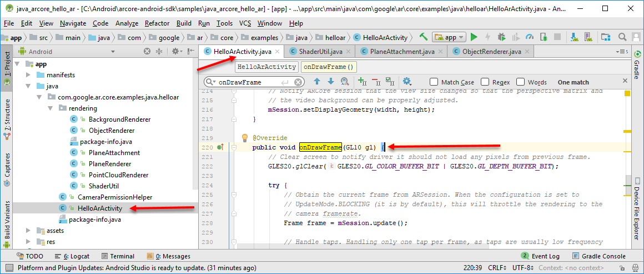Click the Apply Changes lightning icon
644x274 pixels.
[488, 37]
